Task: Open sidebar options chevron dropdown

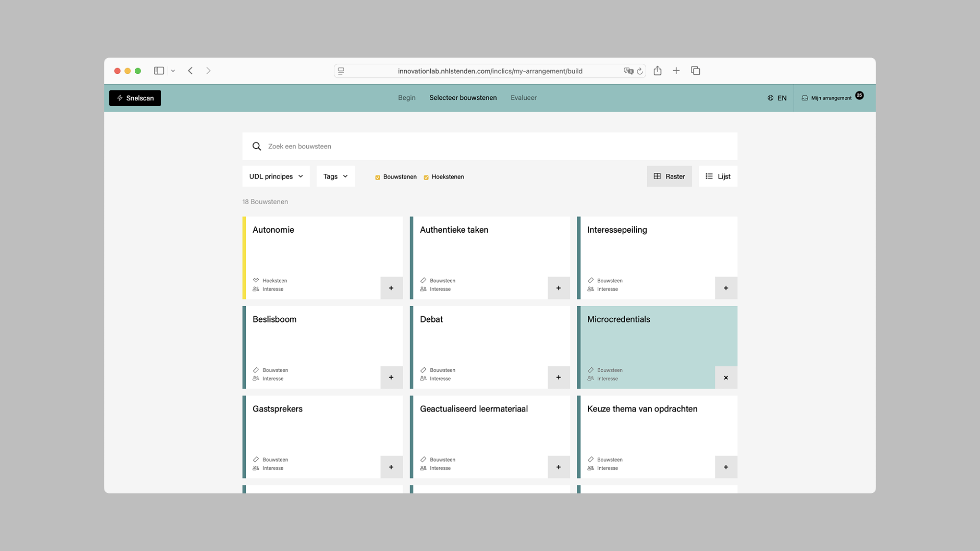Action: tap(173, 71)
